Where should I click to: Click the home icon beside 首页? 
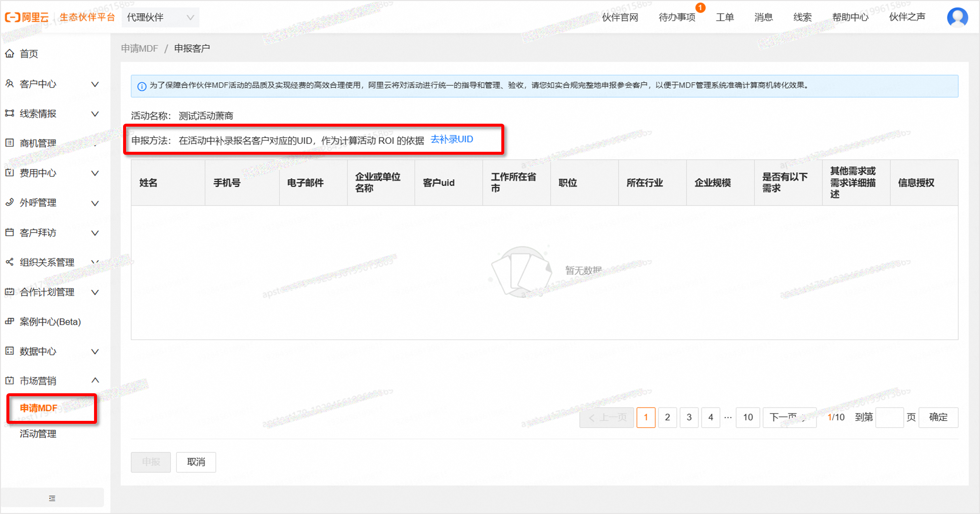[x=9, y=54]
